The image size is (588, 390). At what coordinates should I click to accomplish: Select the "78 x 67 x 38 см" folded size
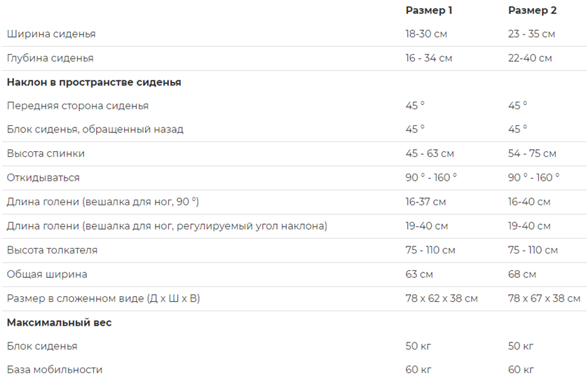click(544, 299)
